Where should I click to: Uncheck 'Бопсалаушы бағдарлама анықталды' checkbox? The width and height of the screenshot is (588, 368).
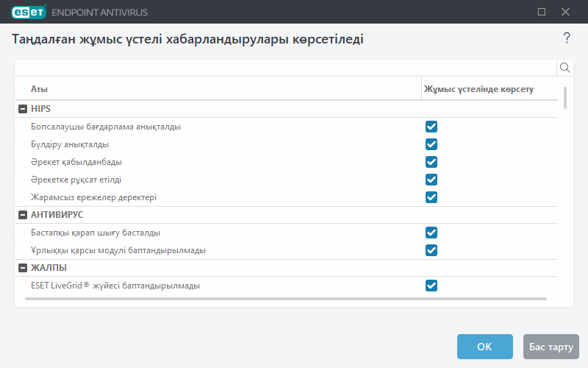point(431,127)
